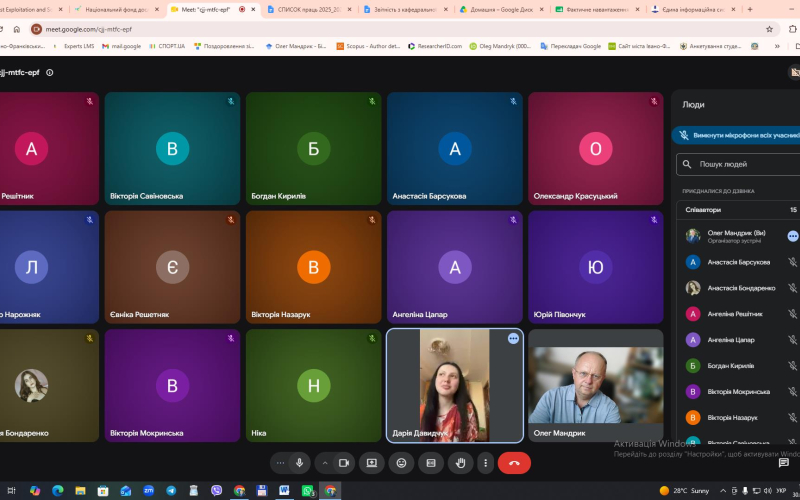Open the emoji reactions button
The width and height of the screenshot is (800, 500).
point(402,463)
